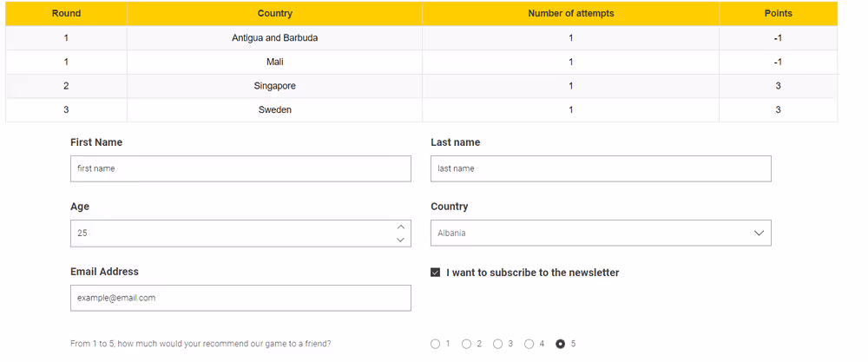868x362 pixels.
Task: Click the Points column header
Action: click(x=778, y=13)
